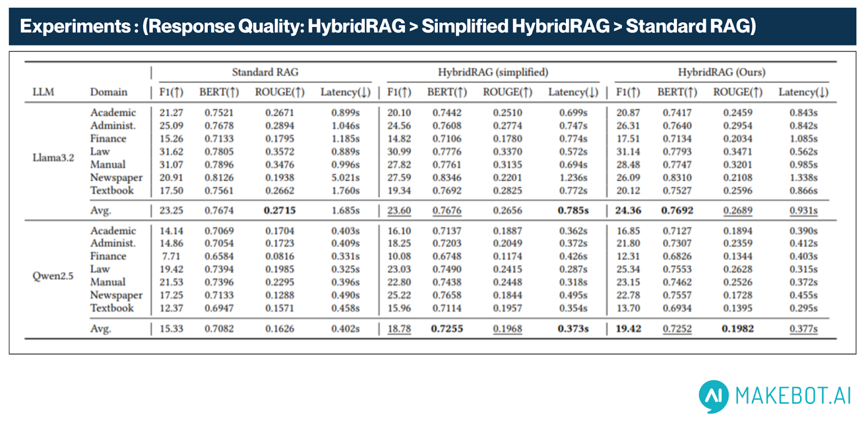Select the bold ROUGE average "0.2715"
Viewport: 868px width, 435px height.
pos(280,210)
